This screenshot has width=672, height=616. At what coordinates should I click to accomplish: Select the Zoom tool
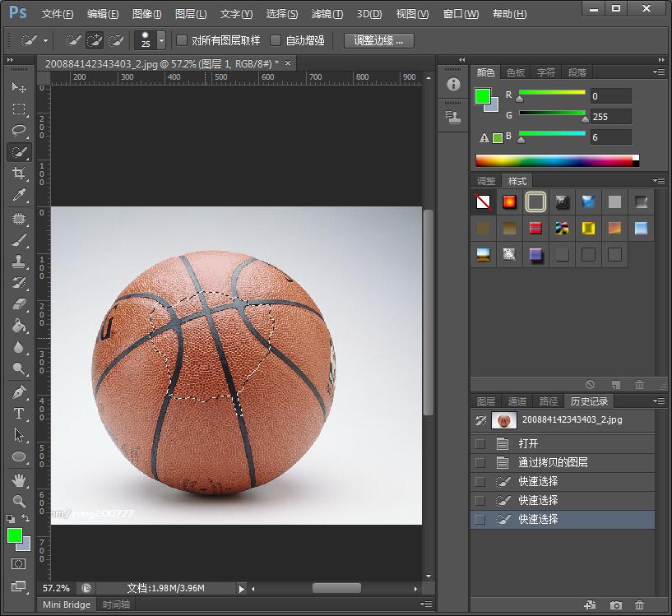pos(19,501)
